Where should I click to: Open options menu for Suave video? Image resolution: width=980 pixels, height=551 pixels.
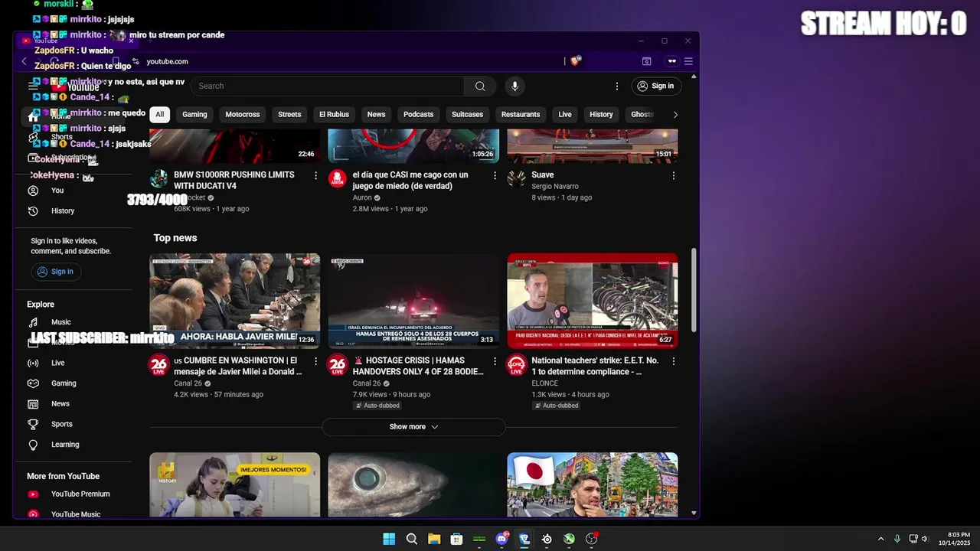674,176
